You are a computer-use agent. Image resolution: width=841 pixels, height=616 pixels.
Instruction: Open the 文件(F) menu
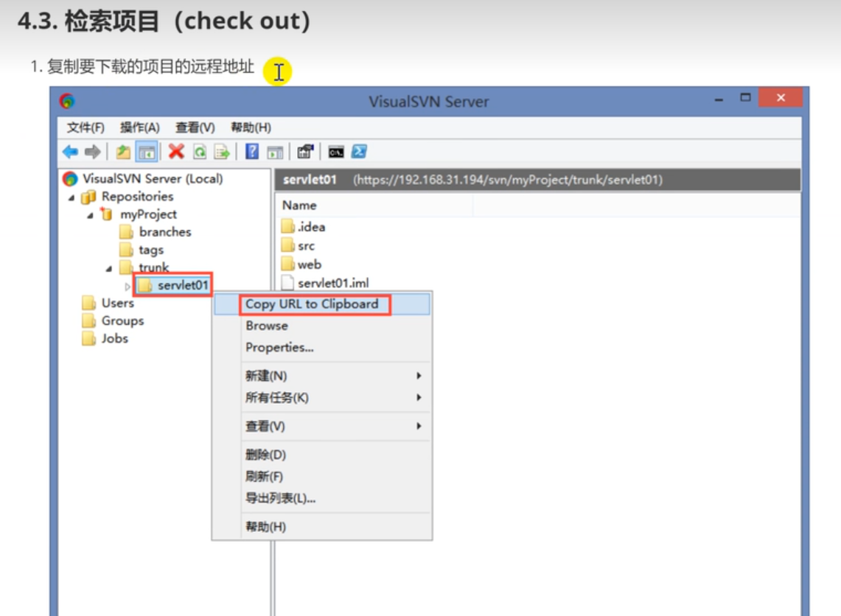(x=86, y=127)
